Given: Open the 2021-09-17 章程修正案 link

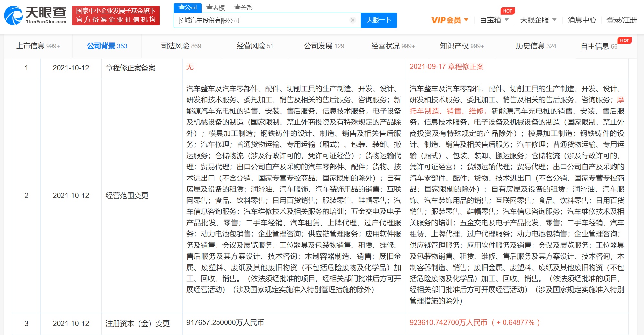Looking at the screenshot, I should [446, 67].
